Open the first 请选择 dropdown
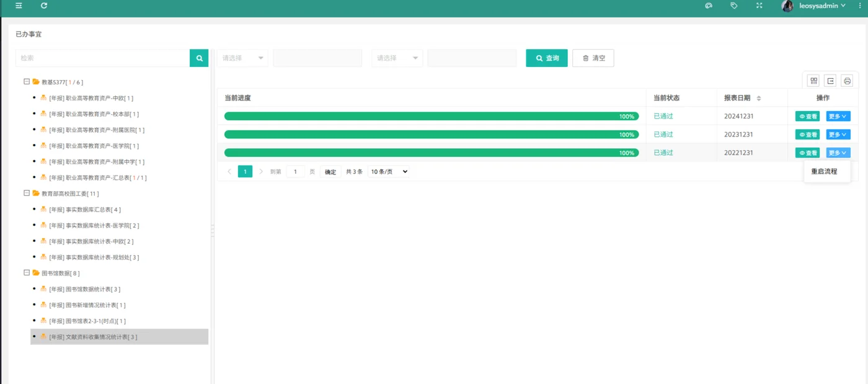 [242, 58]
